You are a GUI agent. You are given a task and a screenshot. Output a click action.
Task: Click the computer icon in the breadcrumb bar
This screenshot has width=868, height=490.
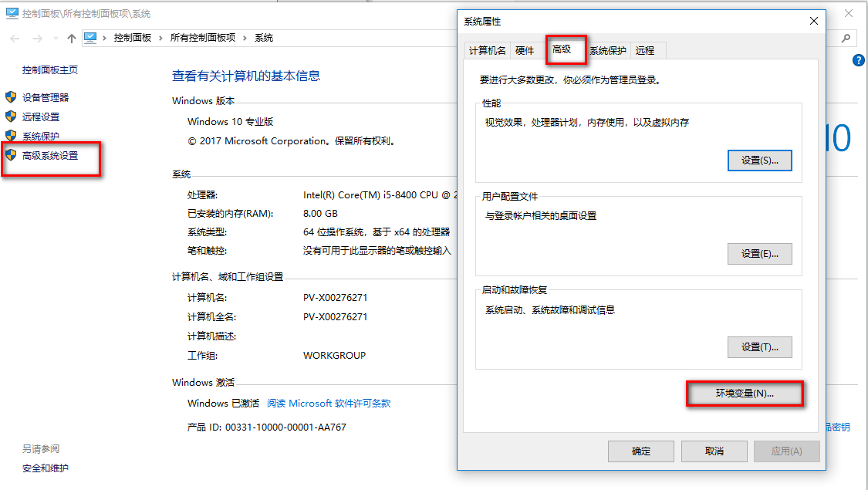(89, 37)
